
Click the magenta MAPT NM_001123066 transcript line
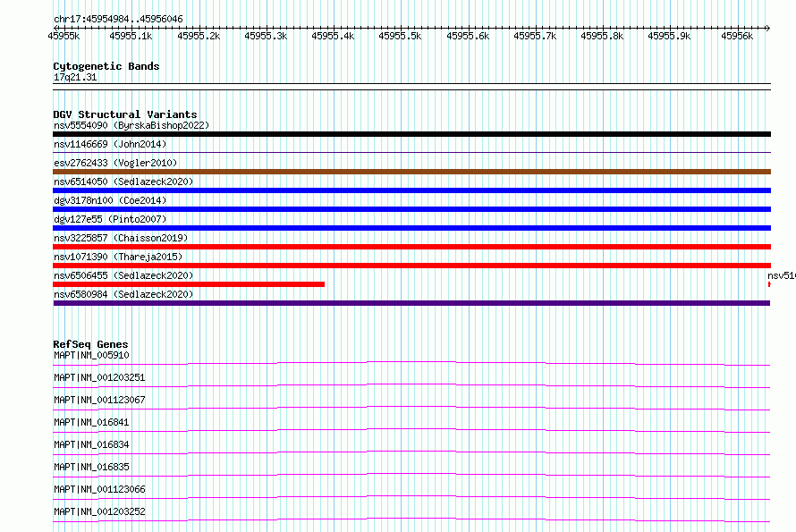[x=411, y=497]
